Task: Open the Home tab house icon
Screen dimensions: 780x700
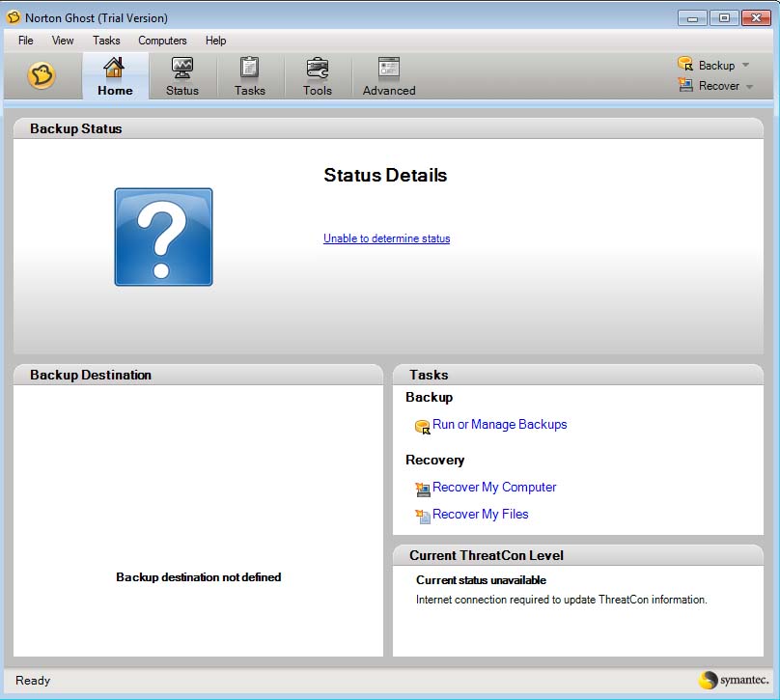Action: 114,68
